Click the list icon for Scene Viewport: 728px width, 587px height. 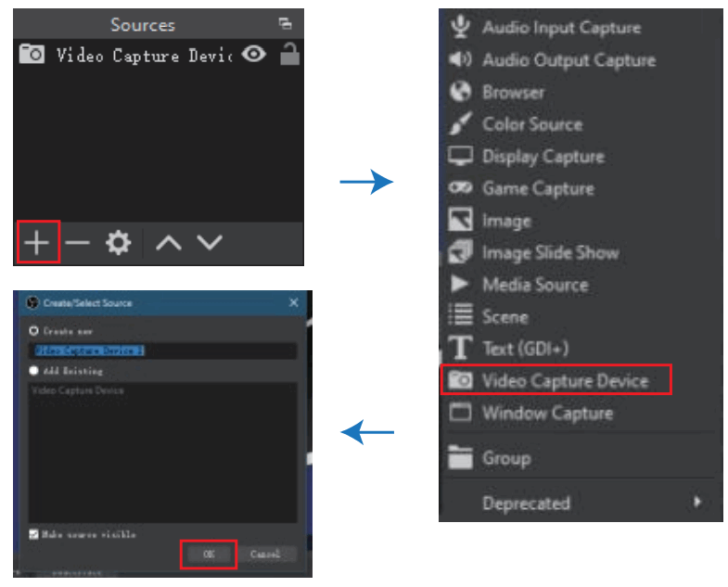point(460,315)
